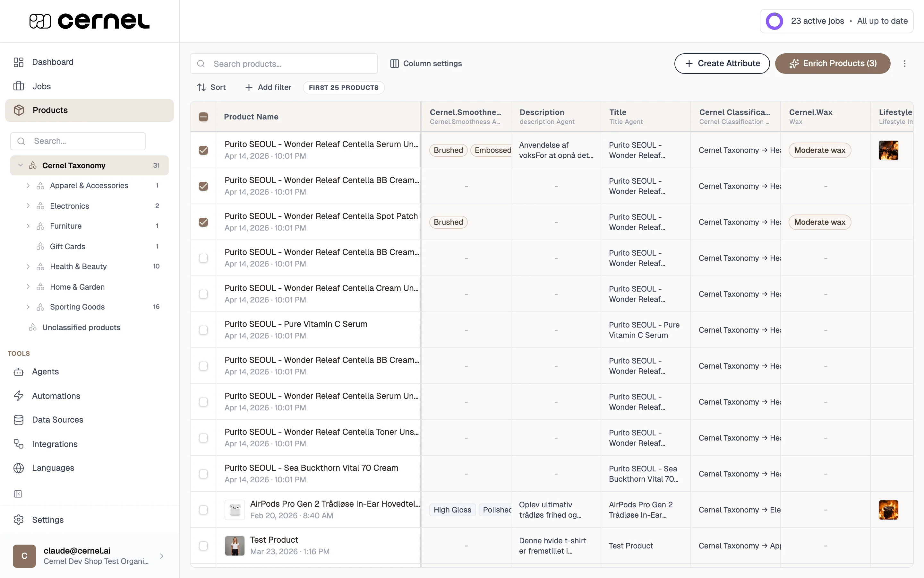The height and width of the screenshot is (578, 924).
Task: Uncheck the Centella Spot Patch checkbox
Action: click(x=203, y=222)
